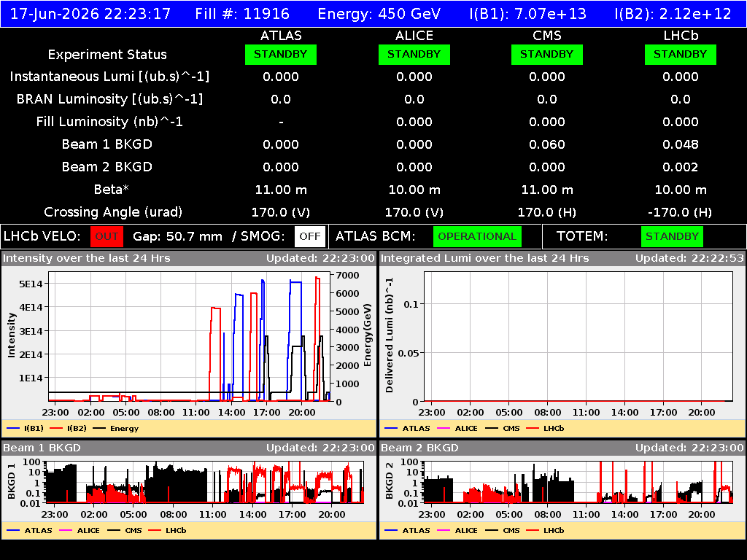
Task: Click ATLAS legend entry in Beam 1 BKGD chart
Action: [29, 531]
